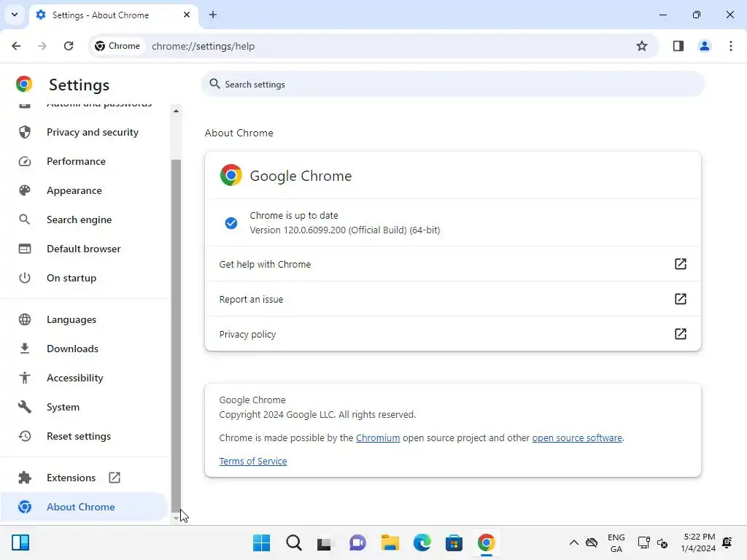The width and height of the screenshot is (747, 560).
Task: Open Reset settings page
Action: click(x=85, y=436)
